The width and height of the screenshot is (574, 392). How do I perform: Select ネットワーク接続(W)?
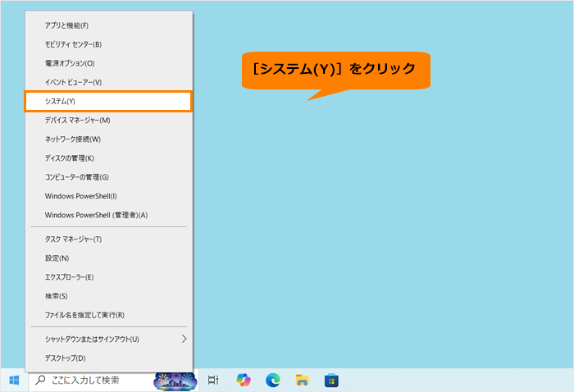[109, 139]
